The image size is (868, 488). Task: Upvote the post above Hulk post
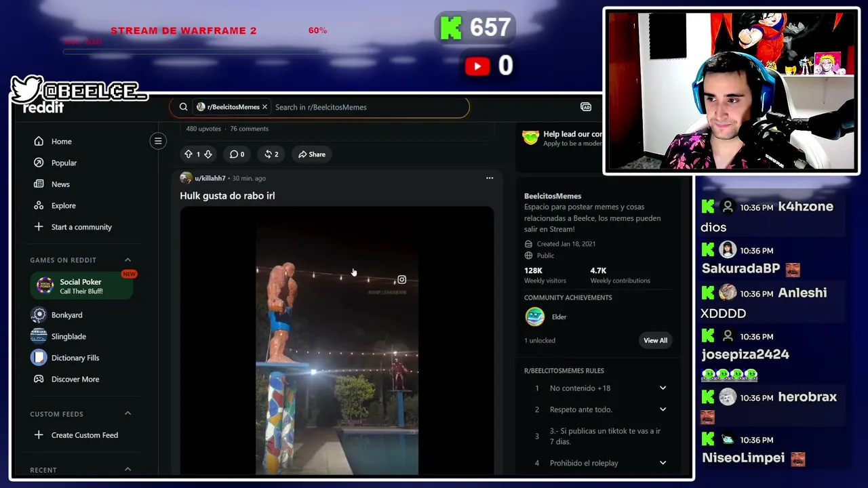(189, 155)
